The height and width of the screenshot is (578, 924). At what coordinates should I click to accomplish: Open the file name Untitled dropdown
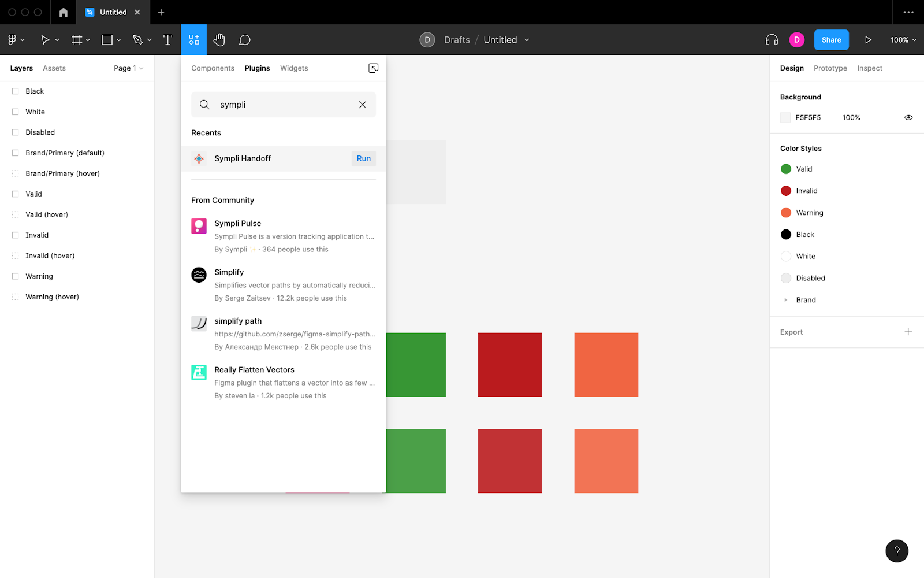(x=527, y=40)
